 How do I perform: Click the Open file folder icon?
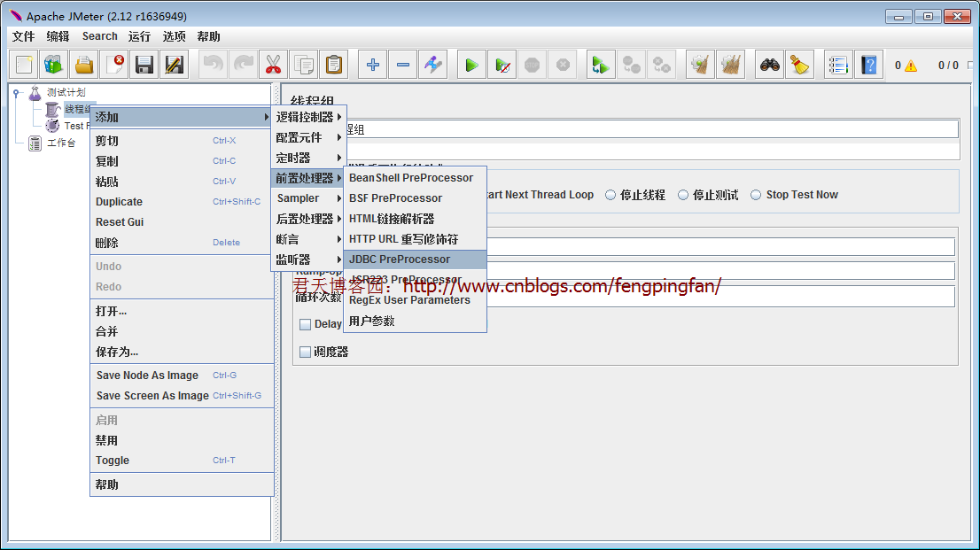[x=84, y=65]
